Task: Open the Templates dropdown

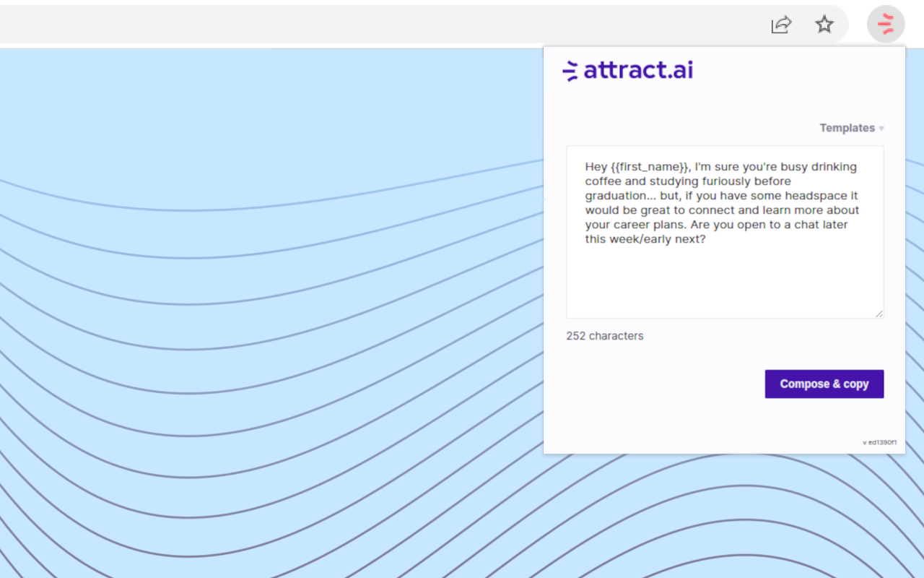Action: click(x=852, y=128)
